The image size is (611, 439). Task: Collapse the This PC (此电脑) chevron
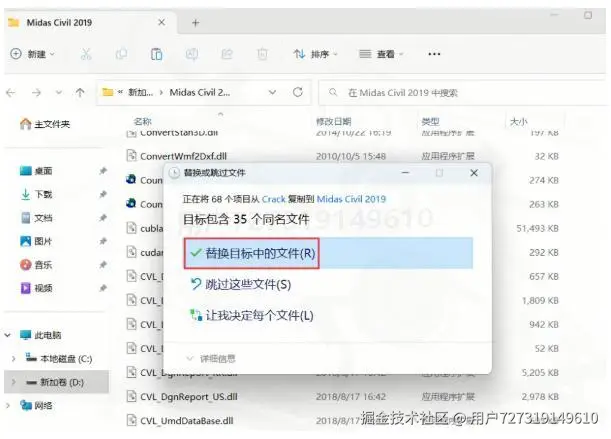coord(8,335)
